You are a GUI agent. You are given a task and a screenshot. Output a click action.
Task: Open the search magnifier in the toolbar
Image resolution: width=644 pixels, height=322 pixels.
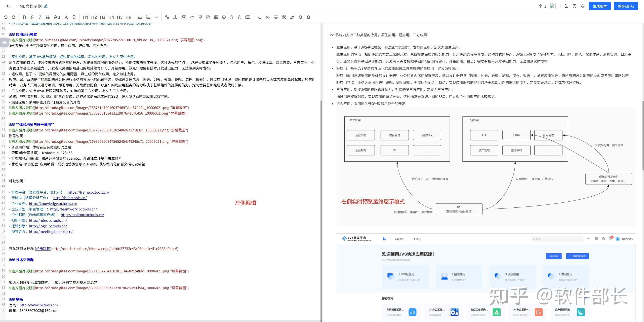[x=300, y=17]
